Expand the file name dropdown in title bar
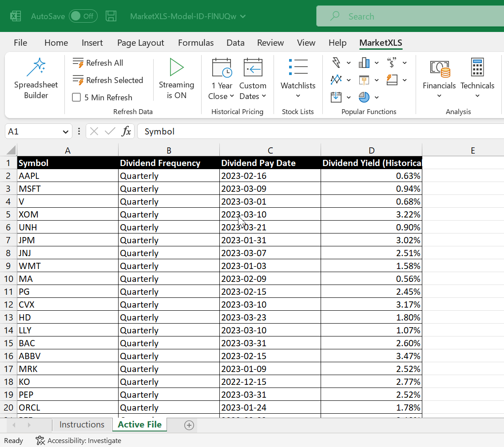504x447 pixels. 243,16
